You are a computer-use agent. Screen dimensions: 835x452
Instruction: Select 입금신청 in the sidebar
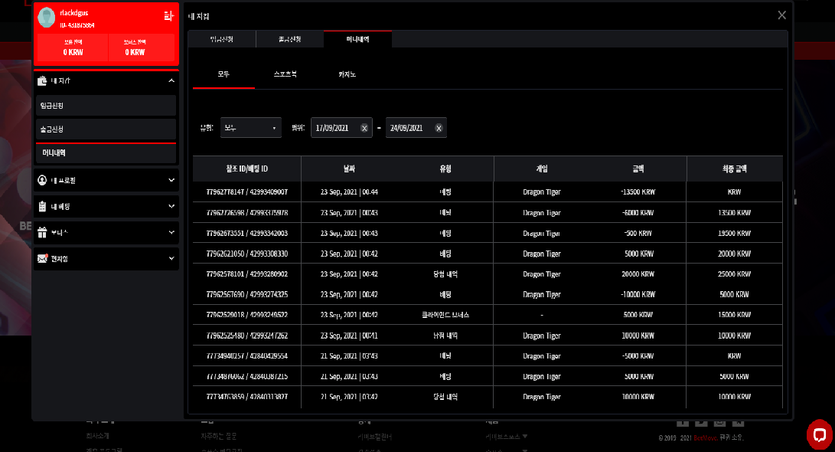pos(106,106)
